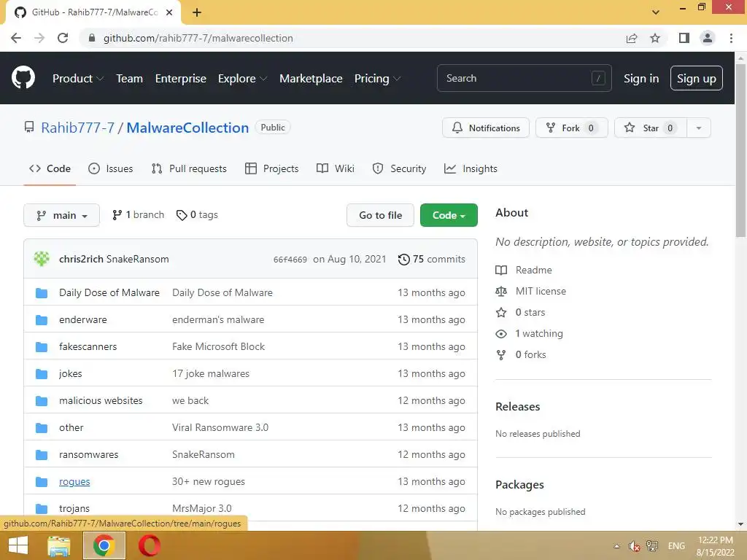The height and width of the screenshot is (560, 747).
Task: Open the rogues folder link
Action: (x=74, y=481)
